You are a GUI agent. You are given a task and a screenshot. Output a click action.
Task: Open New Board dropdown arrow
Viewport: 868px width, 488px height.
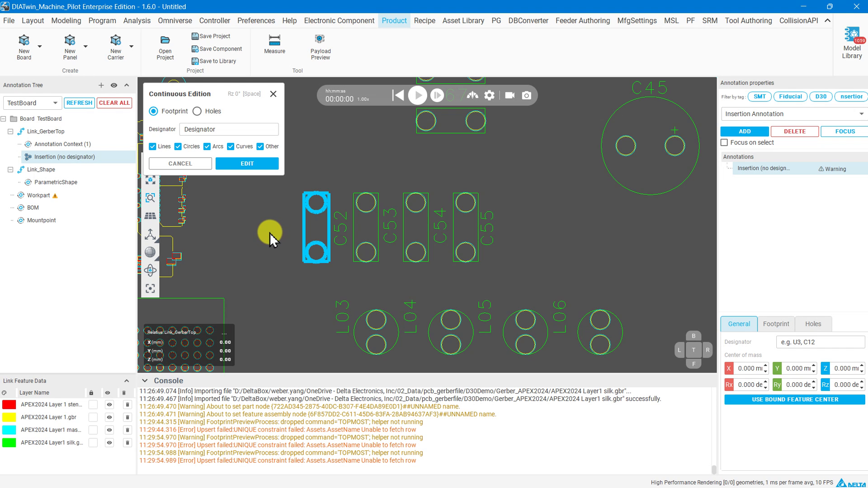click(x=40, y=46)
